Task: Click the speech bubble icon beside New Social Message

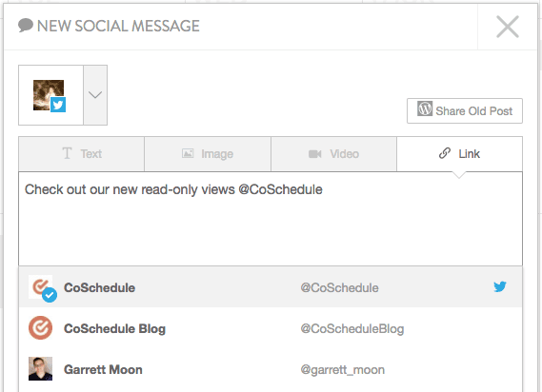Action: point(26,25)
